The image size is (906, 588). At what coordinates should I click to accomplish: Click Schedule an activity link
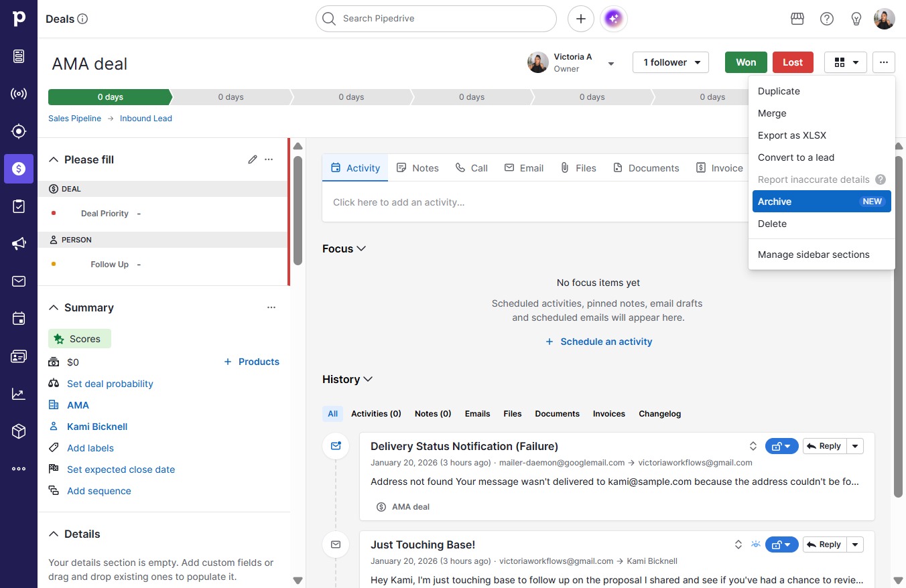point(598,342)
